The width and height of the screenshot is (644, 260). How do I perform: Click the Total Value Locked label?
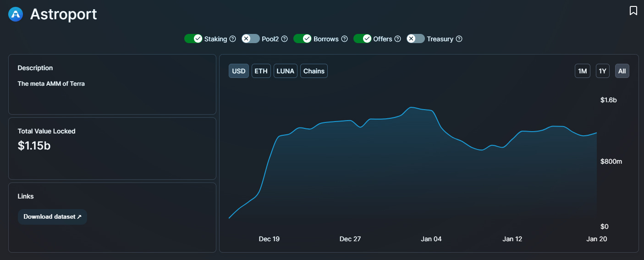pyautogui.click(x=46, y=131)
